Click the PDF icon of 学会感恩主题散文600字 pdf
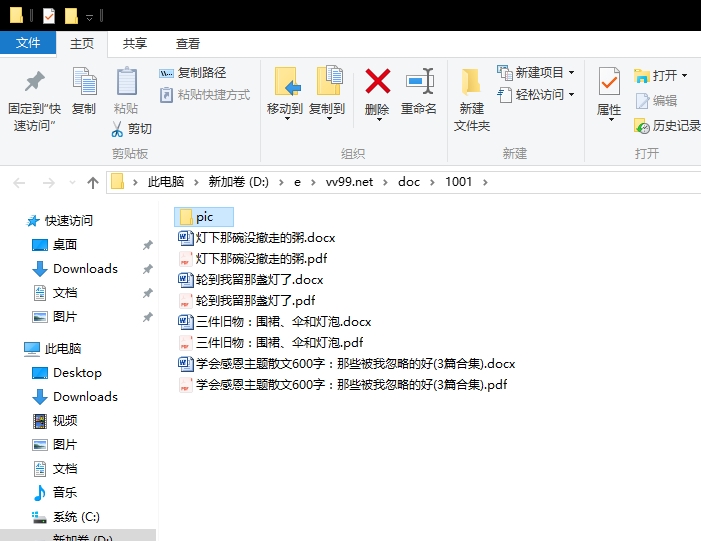This screenshot has height=541, width=701. tap(185, 385)
